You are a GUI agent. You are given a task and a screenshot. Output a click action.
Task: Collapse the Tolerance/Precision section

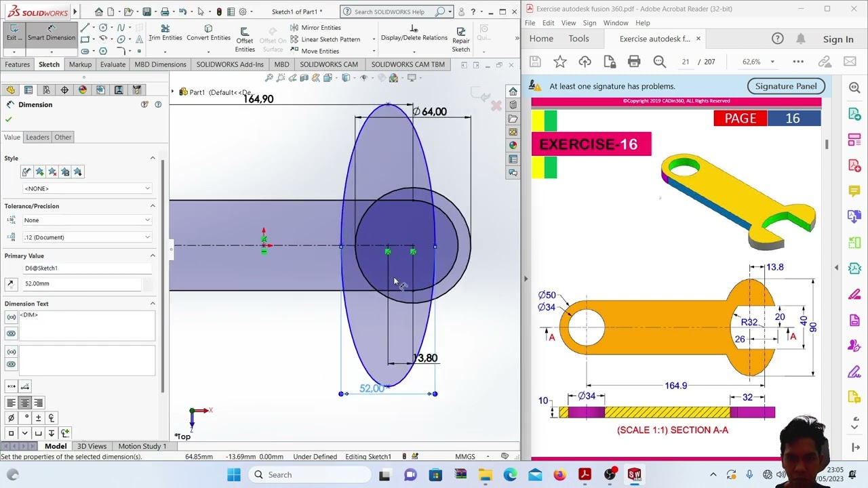pos(153,206)
